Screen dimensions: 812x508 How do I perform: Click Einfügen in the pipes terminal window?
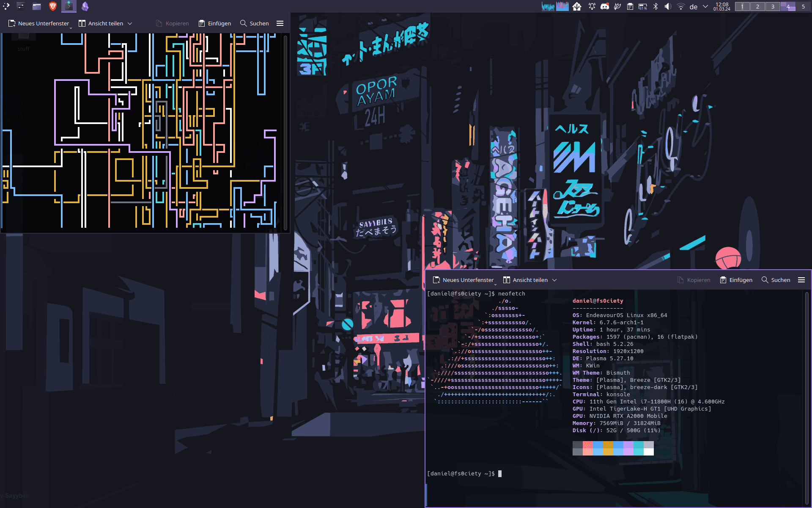[x=215, y=23]
